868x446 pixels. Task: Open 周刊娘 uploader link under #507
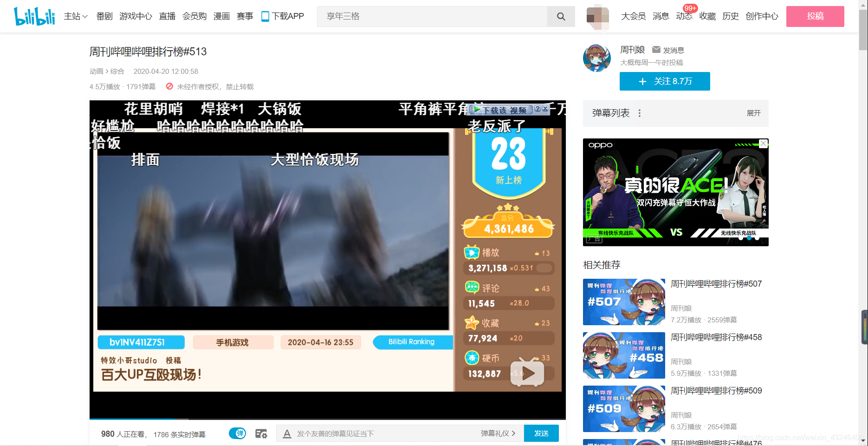(x=681, y=308)
